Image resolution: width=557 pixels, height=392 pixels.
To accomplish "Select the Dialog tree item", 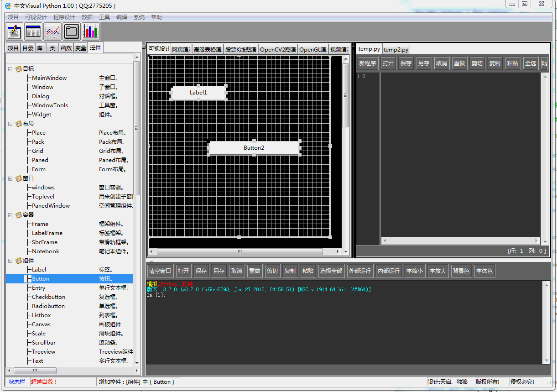I will (x=41, y=96).
